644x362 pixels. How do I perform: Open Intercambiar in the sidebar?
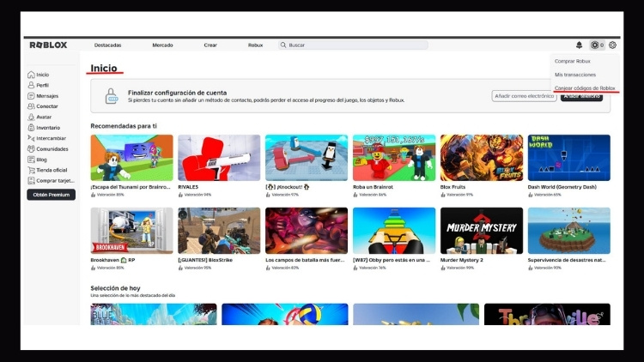pos(51,138)
